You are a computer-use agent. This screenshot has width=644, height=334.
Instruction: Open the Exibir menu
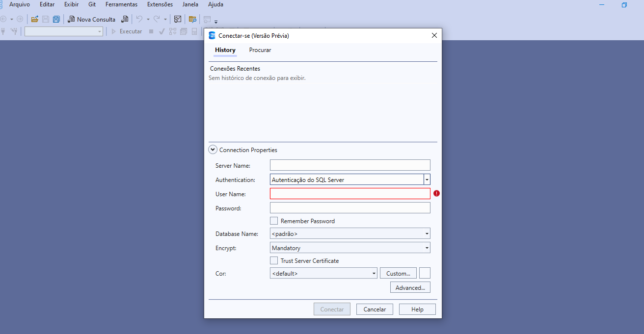coord(71,4)
